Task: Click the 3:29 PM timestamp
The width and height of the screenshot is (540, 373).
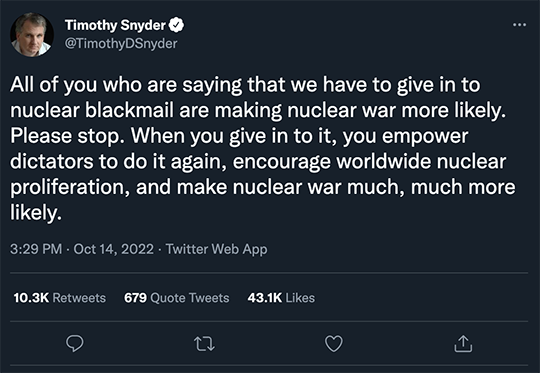Action: (x=36, y=249)
